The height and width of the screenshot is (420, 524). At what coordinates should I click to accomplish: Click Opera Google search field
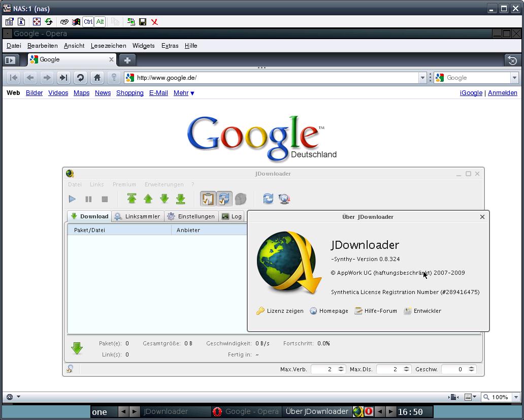[472, 78]
